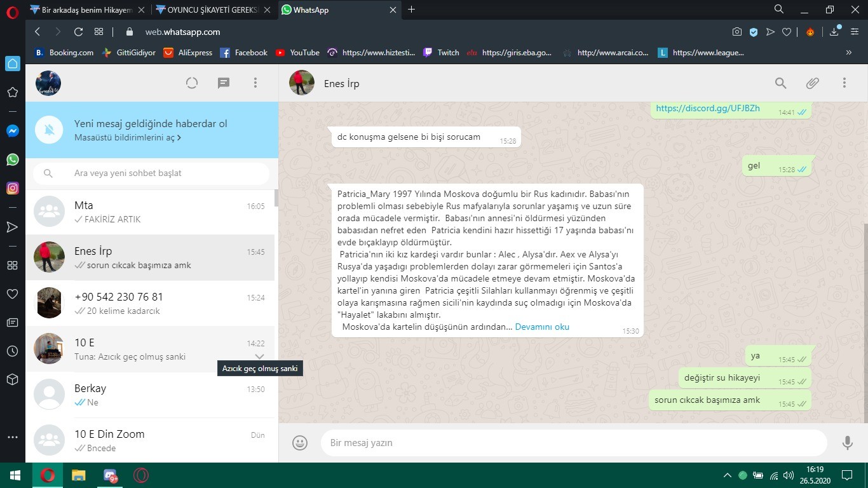Open the Enes İrp conversation menu dots
The image size is (868, 488).
[844, 83]
